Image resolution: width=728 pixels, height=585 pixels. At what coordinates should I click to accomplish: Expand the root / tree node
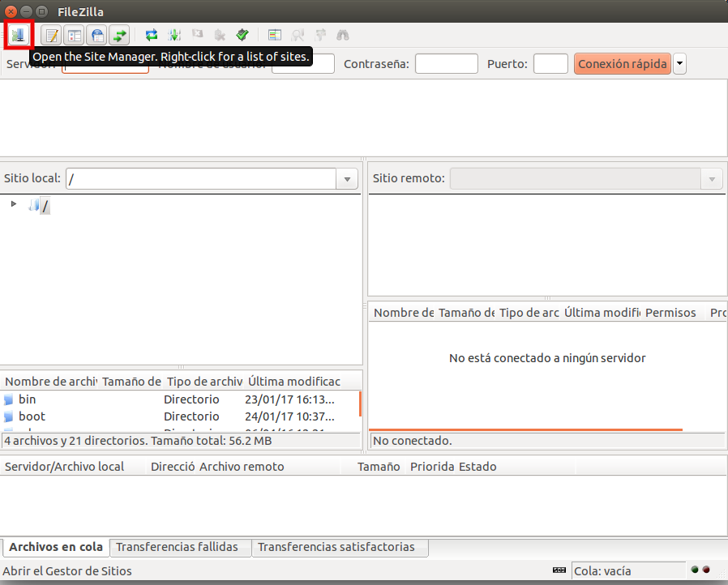14,203
